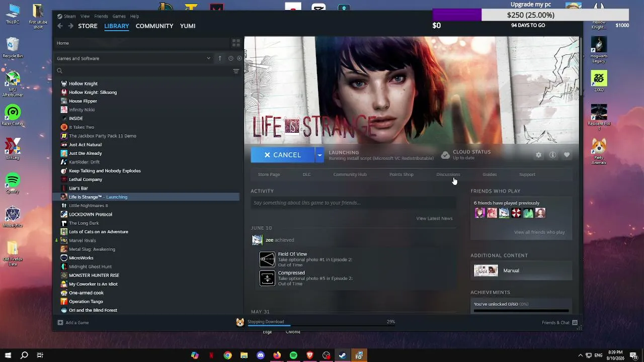The width and height of the screenshot is (644, 362).
Task: Switch to the LIBRARY tab
Action: click(x=117, y=26)
